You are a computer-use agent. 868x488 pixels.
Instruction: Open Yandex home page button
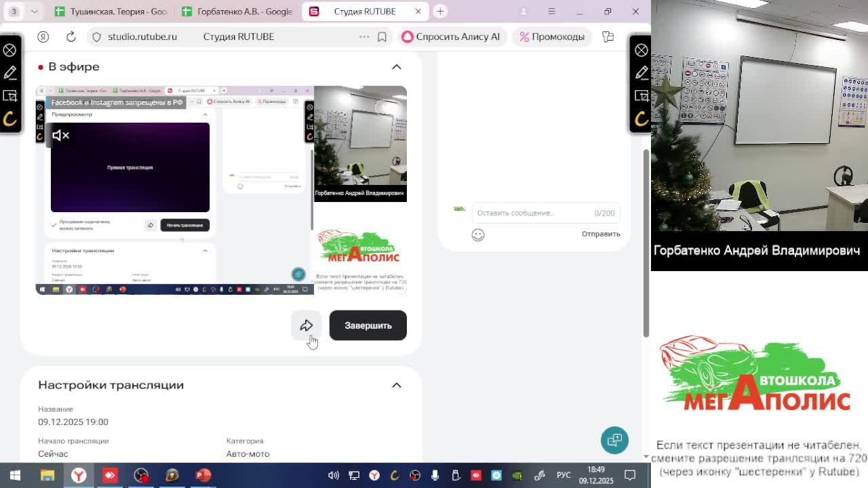[x=43, y=37]
